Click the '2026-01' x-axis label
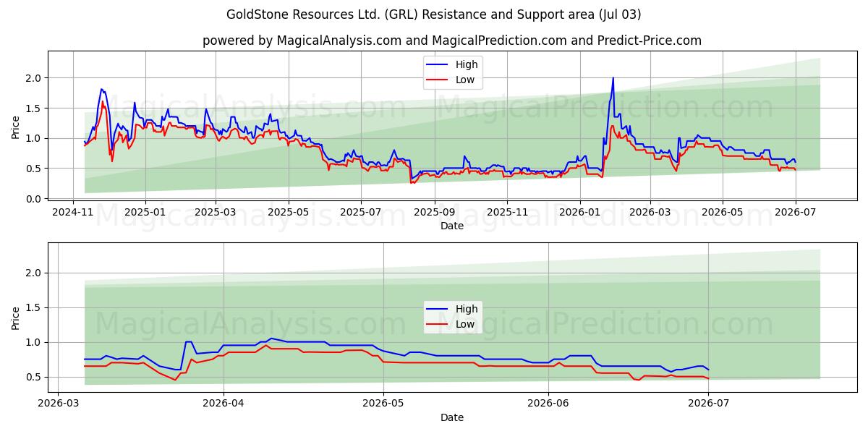The height and width of the screenshot is (434, 868). click(x=579, y=213)
